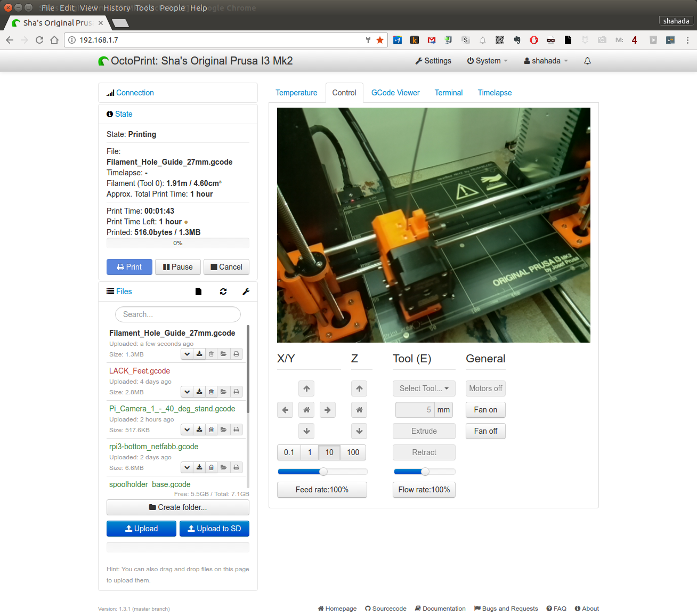Viewport: 697px width, 616px height.
Task: Open History menu in menu bar
Action: pyautogui.click(x=117, y=8)
